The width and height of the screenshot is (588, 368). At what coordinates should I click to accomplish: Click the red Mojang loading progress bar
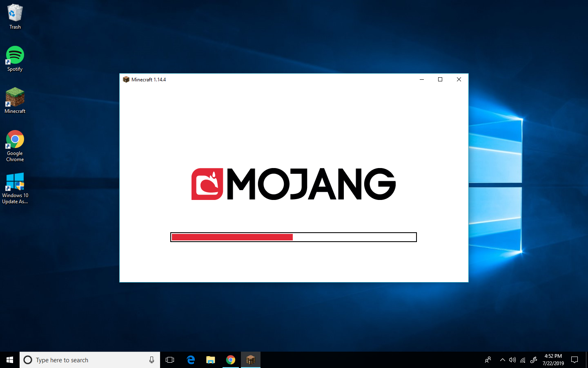tap(294, 237)
